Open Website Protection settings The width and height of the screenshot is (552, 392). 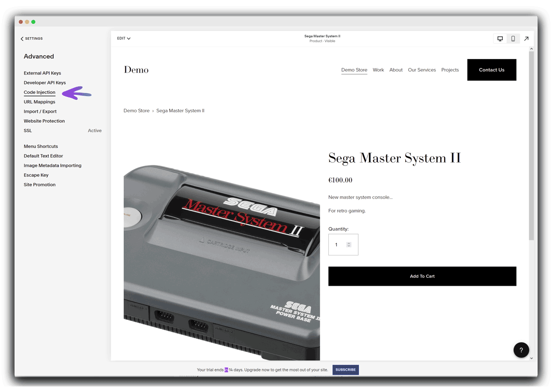click(44, 121)
